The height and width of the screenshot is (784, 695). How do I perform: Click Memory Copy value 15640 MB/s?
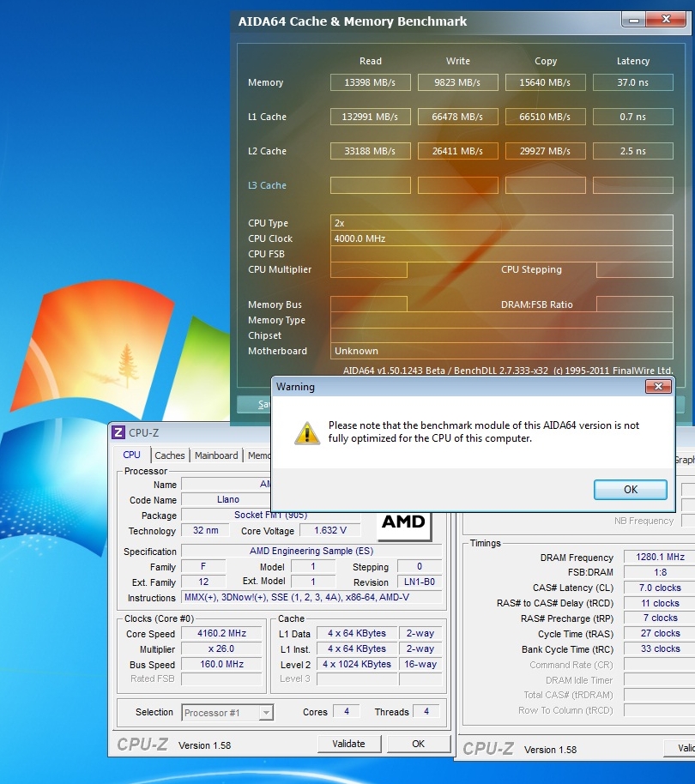click(x=545, y=82)
